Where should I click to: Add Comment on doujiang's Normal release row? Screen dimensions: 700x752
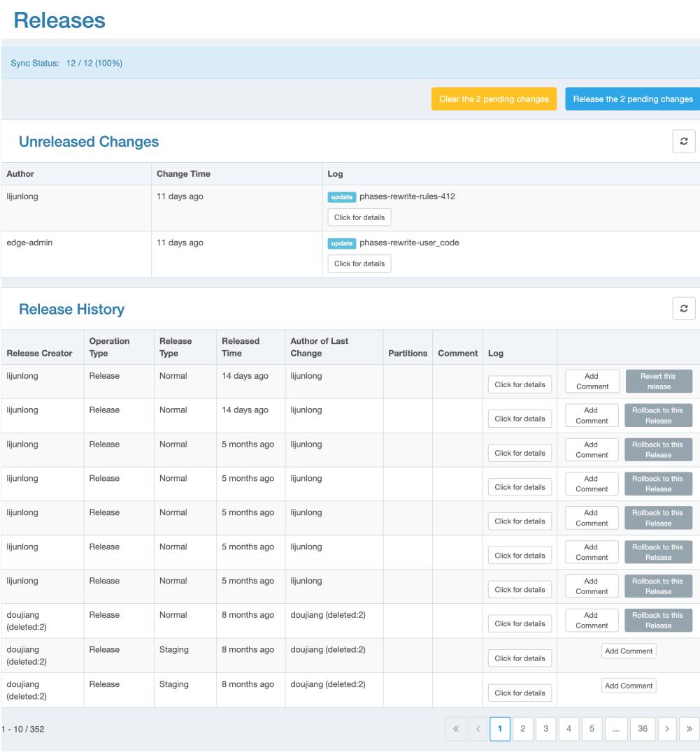592,620
